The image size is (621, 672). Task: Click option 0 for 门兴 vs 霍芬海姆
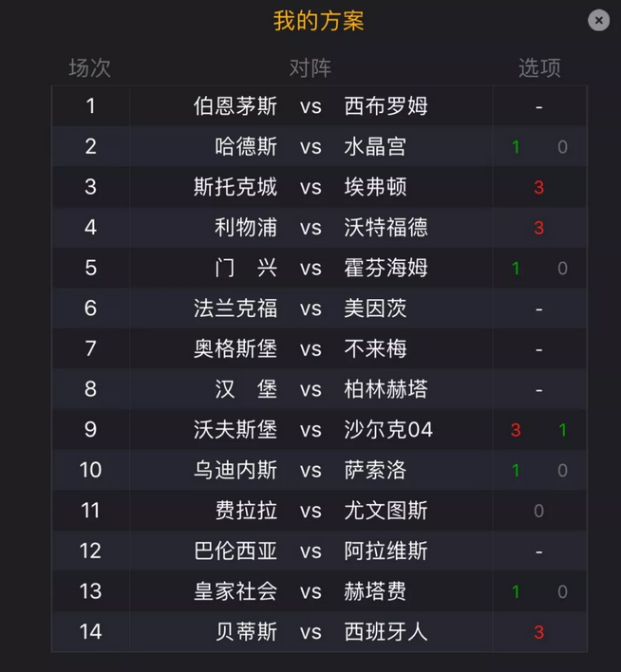click(563, 269)
